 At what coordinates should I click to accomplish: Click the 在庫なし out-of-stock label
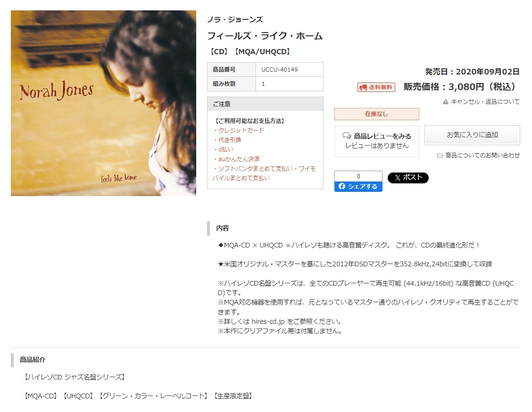377,114
